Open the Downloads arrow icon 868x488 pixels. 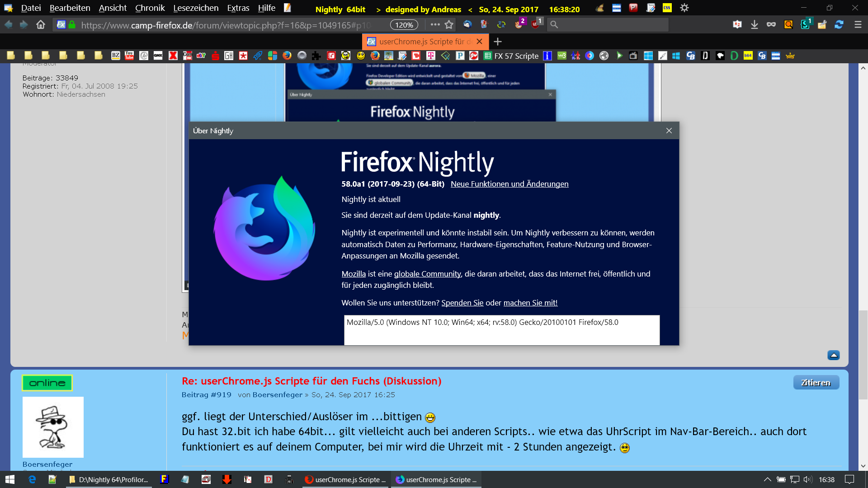(x=754, y=25)
